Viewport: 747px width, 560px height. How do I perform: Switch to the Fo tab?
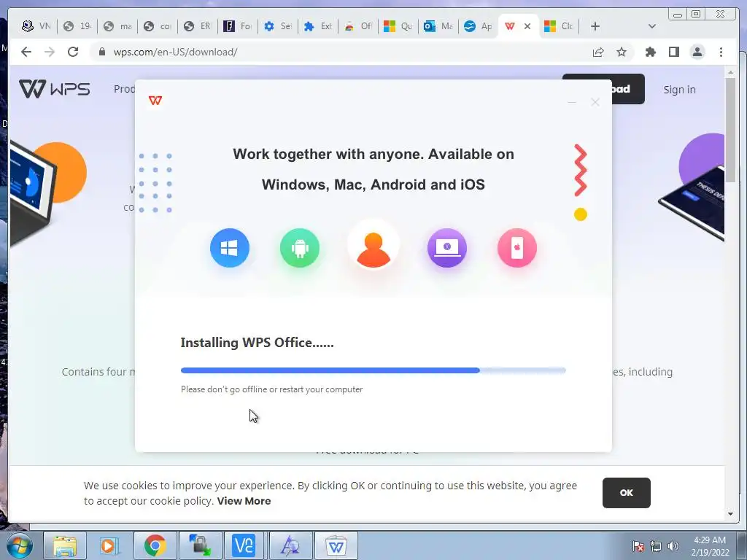(238, 26)
